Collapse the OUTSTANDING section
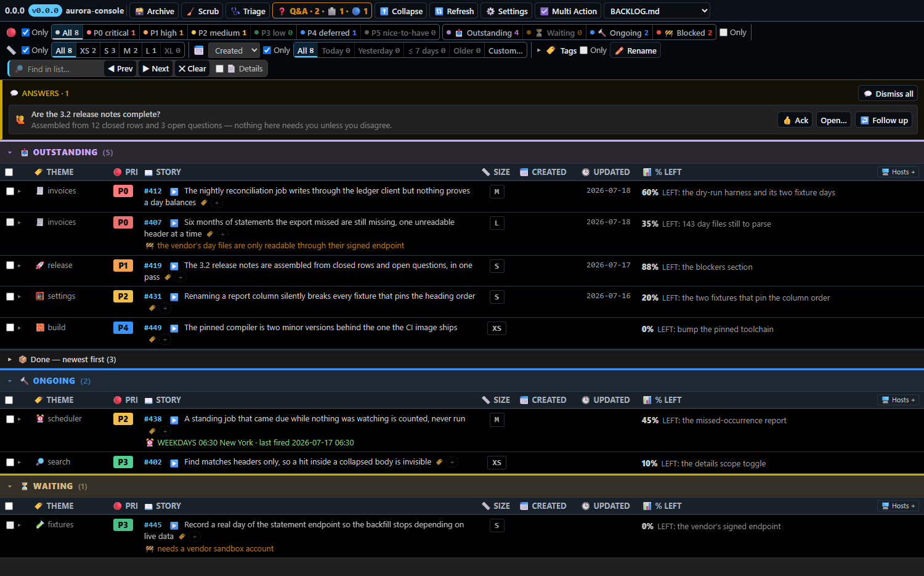Screen dimensions: 924x576 click(10, 153)
